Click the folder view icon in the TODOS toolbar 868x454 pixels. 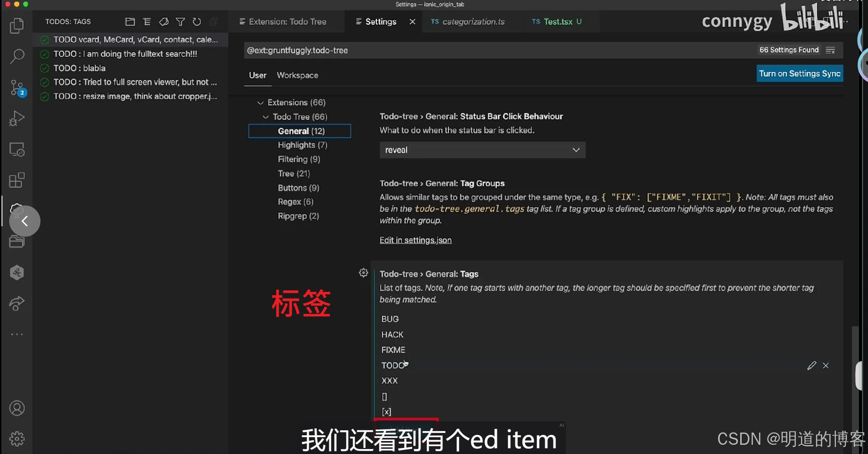click(x=130, y=22)
